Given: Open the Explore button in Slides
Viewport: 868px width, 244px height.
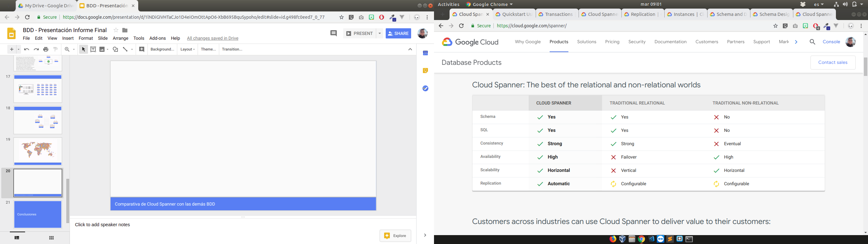Looking at the screenshot, I should tap(395, 236).
